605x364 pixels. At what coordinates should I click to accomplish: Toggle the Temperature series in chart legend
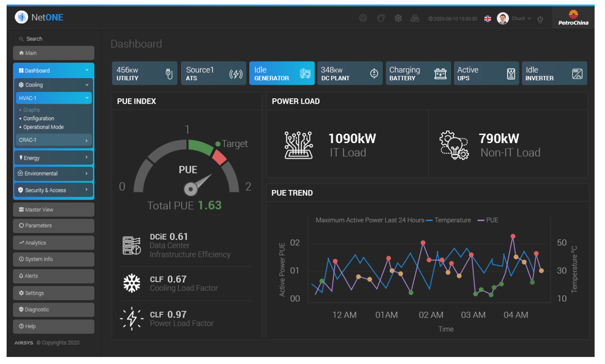449,220
